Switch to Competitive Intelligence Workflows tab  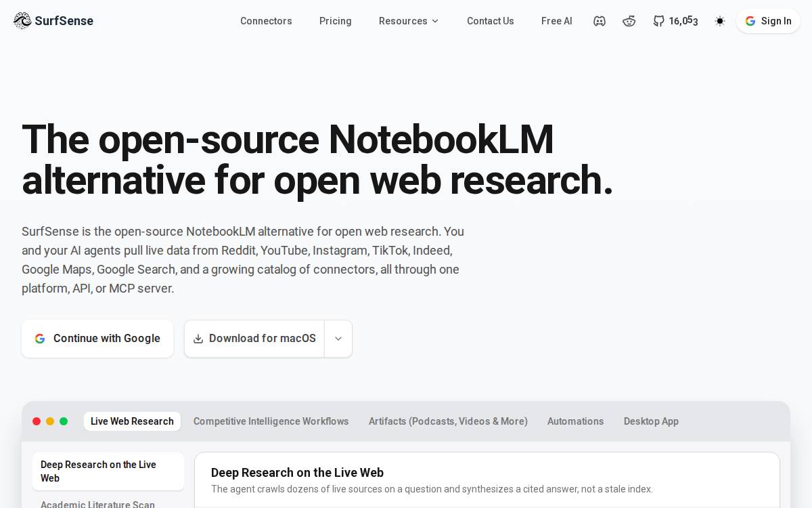271,421
